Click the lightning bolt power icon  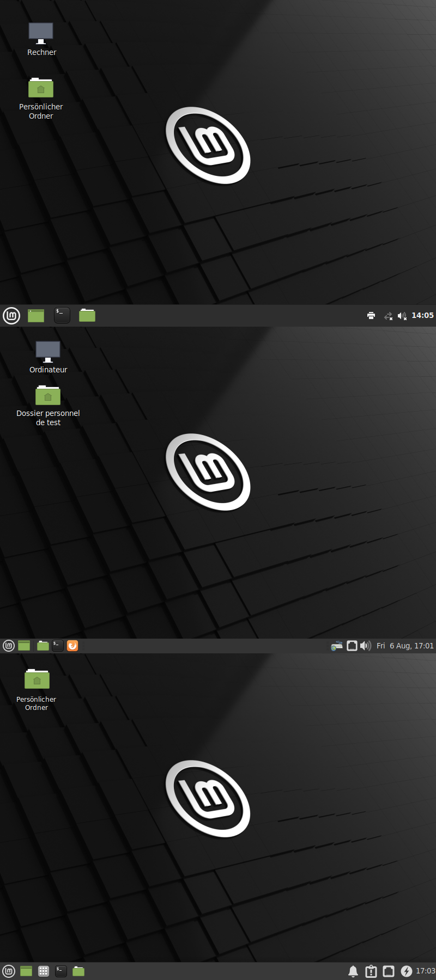[x=406, y=971]
